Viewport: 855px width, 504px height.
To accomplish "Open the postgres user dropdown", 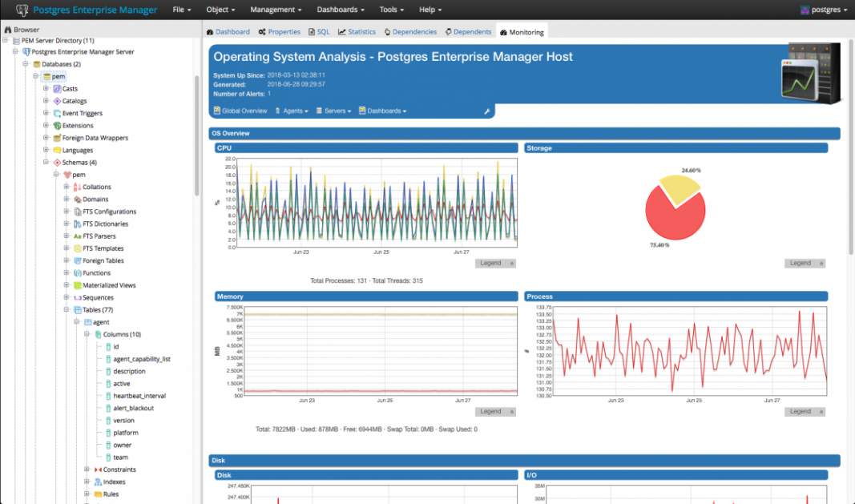I will click(824, 10).
